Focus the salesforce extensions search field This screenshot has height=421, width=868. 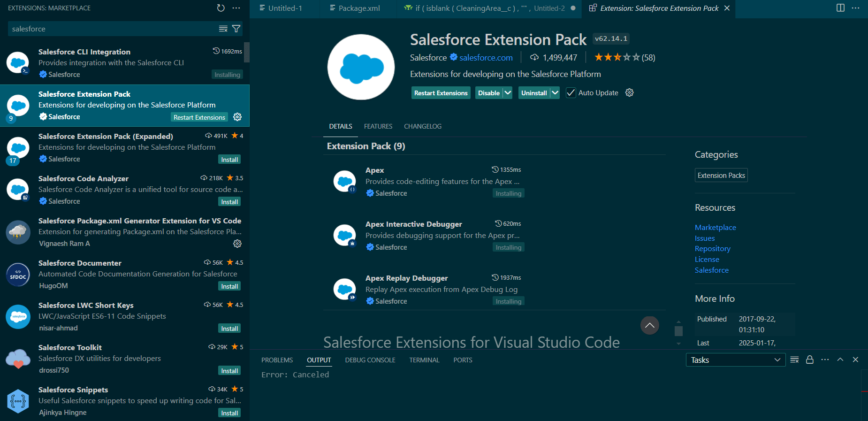pos(113,29)
